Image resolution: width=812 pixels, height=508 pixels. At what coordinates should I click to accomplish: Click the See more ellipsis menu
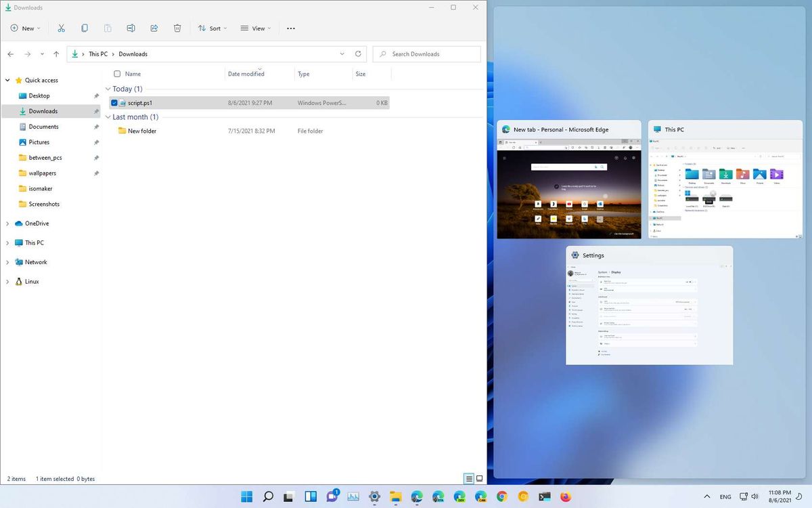(291, 28)
